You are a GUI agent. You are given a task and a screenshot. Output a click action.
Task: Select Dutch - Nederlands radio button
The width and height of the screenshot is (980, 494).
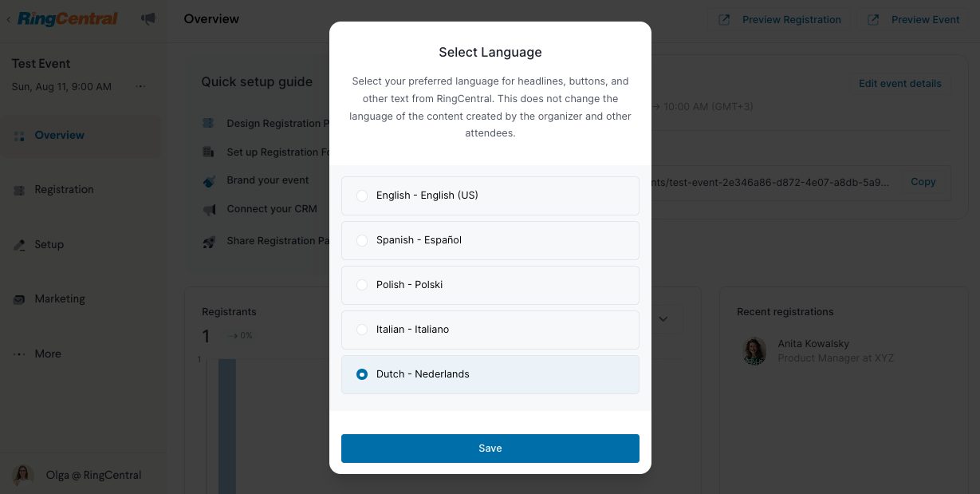click(x=362, y=374)
